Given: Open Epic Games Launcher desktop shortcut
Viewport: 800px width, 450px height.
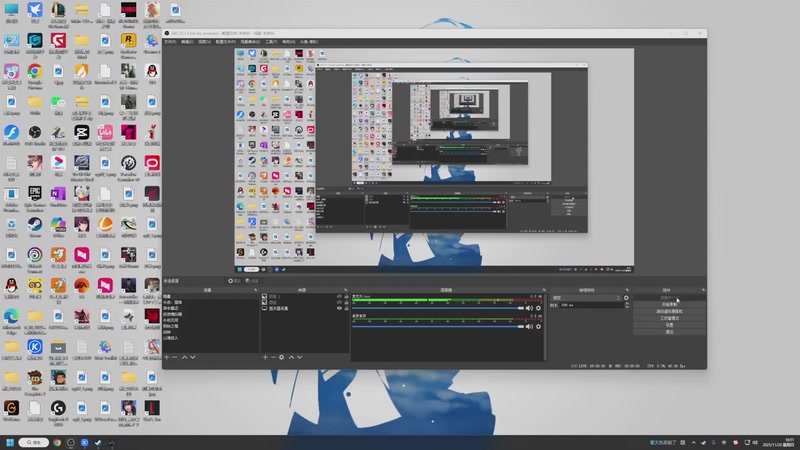Looking at the screenshot, I should coord(35,199).
